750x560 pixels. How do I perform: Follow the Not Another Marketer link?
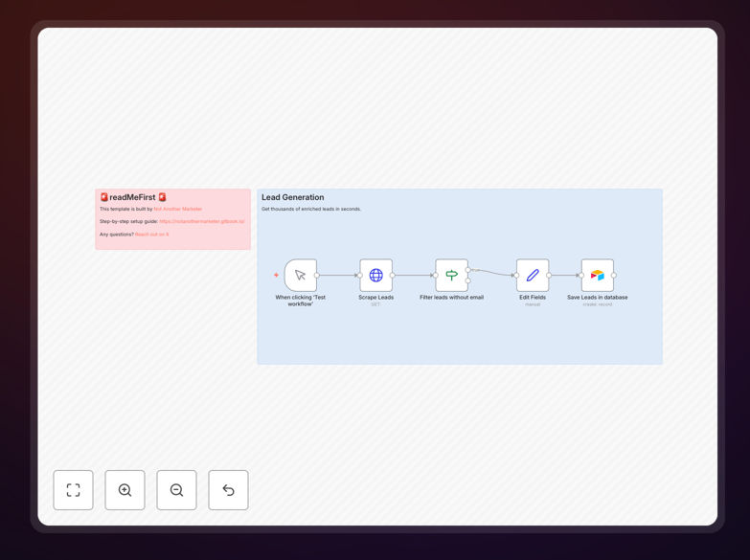[x=178, y=209]
